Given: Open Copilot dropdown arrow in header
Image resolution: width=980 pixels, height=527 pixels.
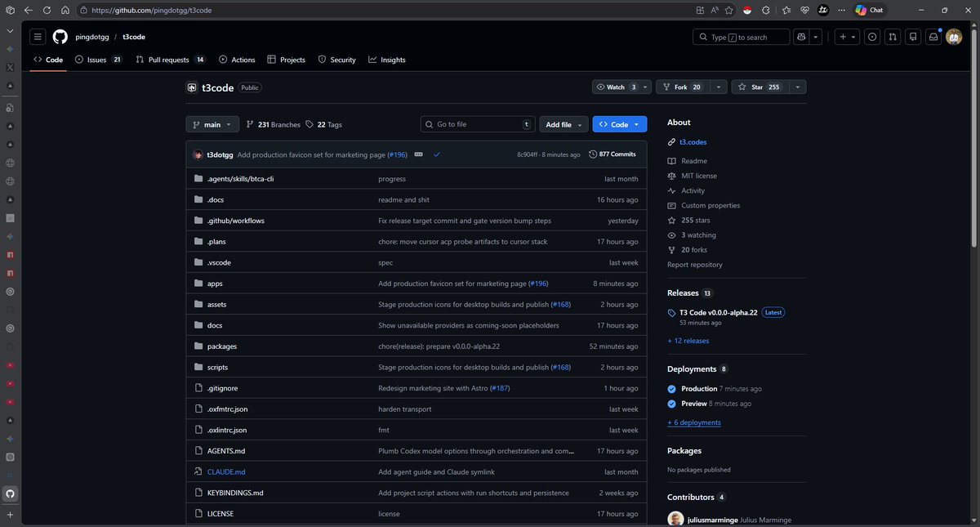Looking at the screenshot, I should pyautogui.click(x=815, y=37).
